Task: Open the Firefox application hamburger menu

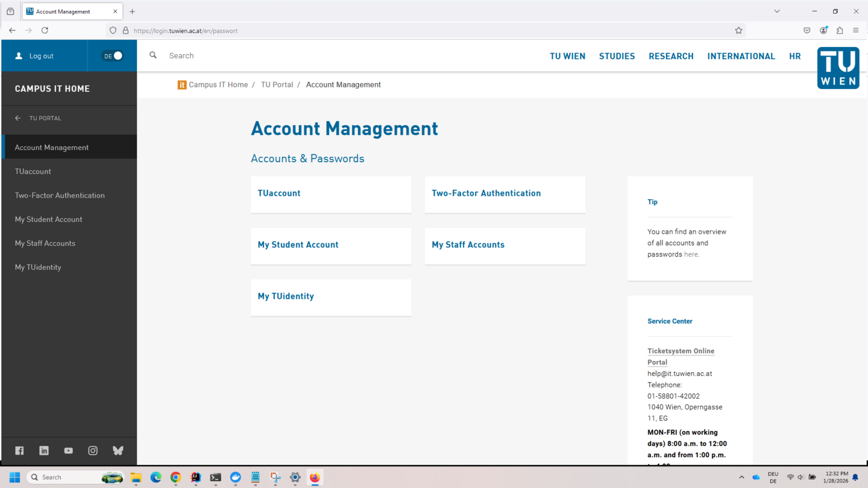Action: click(856, 31)
